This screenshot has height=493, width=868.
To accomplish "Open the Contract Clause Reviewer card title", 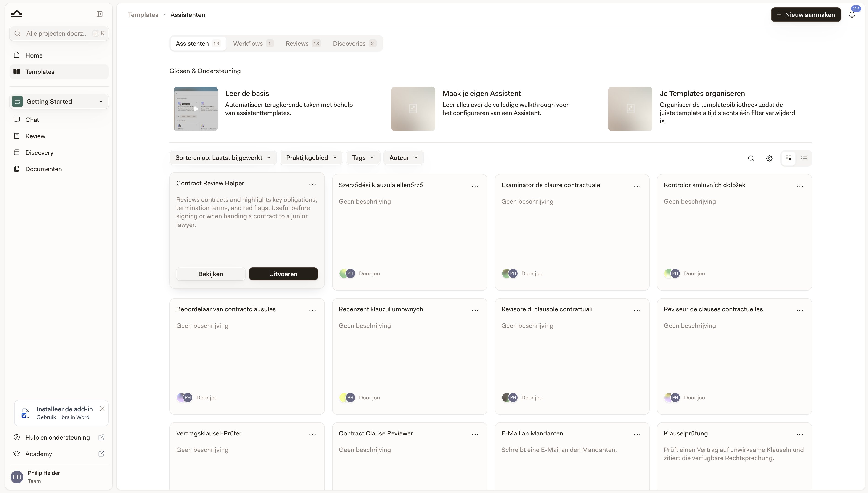I will 376,433.
